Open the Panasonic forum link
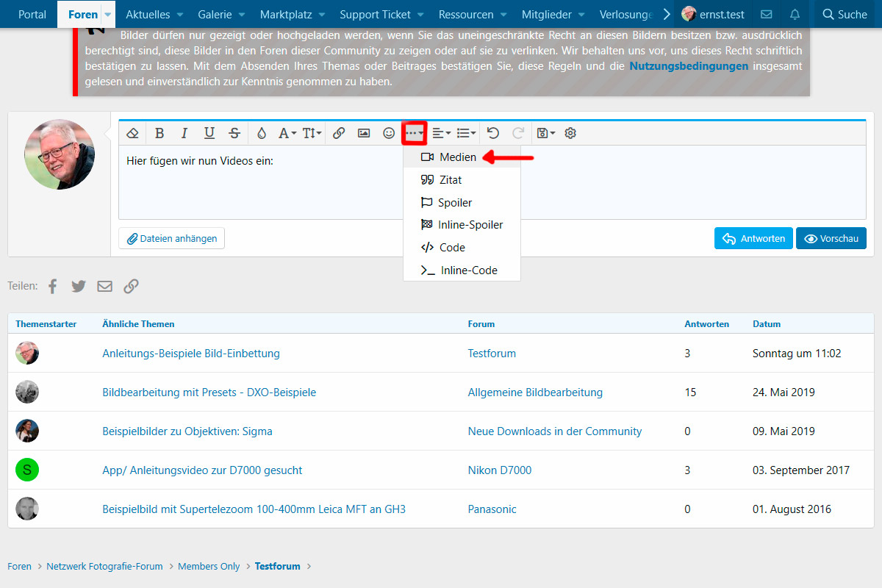Image resolution: width=882 pixels, height=588 pixels. click(492, 509)
